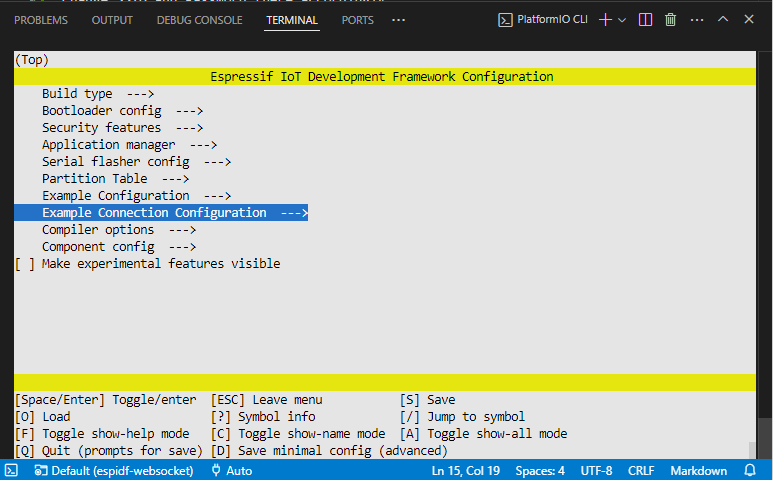Click the [A] Toggle show-all mode hint

[484, 434]
